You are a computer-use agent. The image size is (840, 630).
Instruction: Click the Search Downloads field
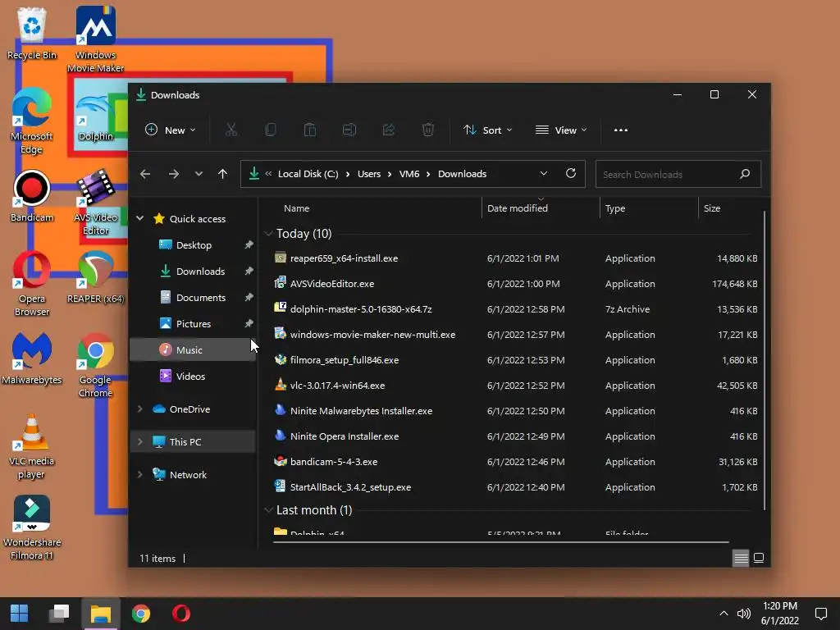[x=678, y=174]
